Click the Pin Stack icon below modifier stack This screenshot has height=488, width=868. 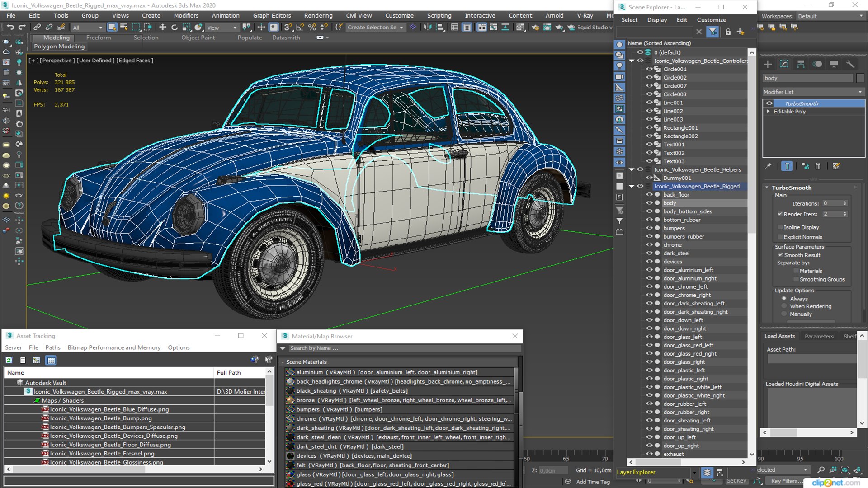[768, 166]
